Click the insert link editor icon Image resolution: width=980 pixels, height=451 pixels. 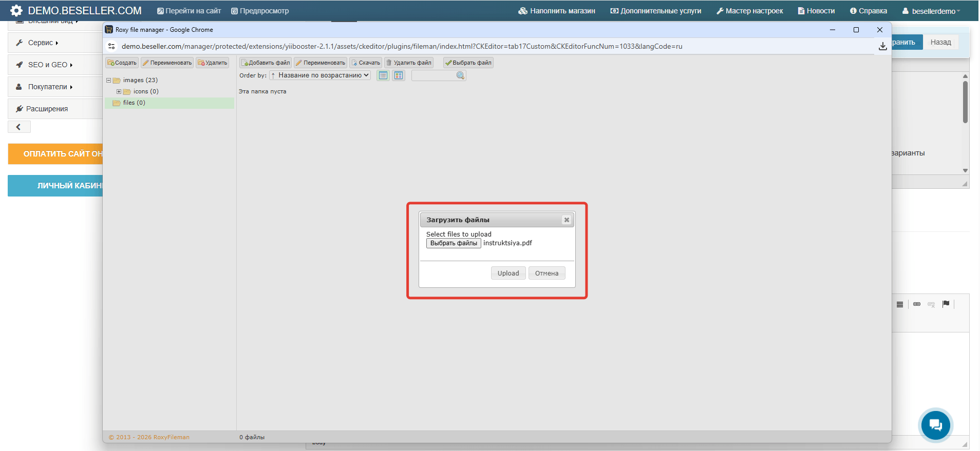click(x=917, y=304)
